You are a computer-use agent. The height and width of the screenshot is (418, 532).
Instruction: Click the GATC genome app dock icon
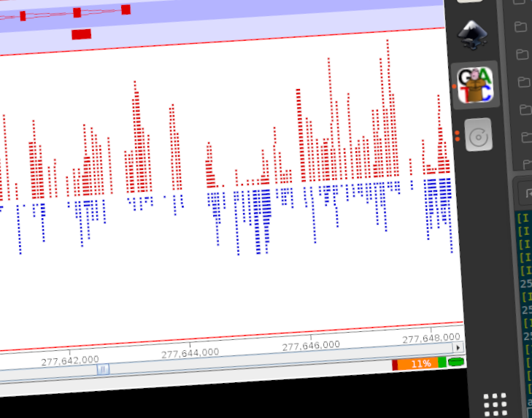coord(475,85)
